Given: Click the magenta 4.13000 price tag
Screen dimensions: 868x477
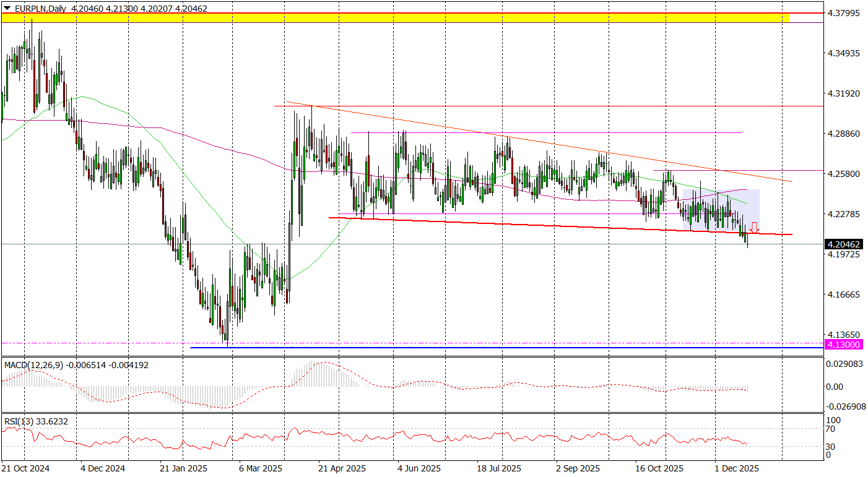Looking at the screenshot, I should (843, 343).
